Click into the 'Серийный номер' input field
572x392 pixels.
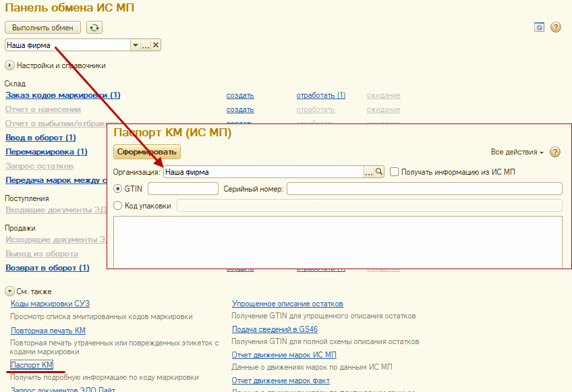point(424,189)
